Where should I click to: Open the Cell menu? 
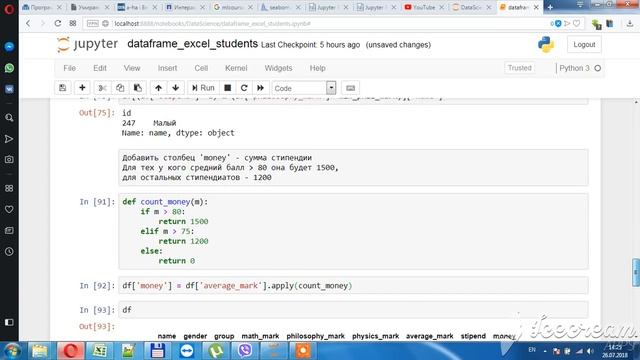[201, 68]
